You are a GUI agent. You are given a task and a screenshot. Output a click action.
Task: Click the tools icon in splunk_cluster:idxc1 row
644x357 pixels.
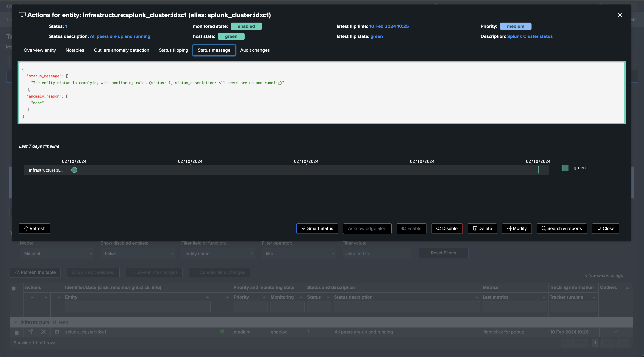click(43, 332)
